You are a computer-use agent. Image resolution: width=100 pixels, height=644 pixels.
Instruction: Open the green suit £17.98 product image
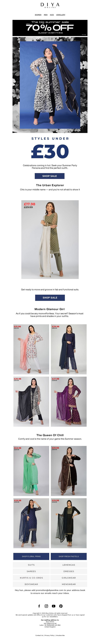(50, 239)
